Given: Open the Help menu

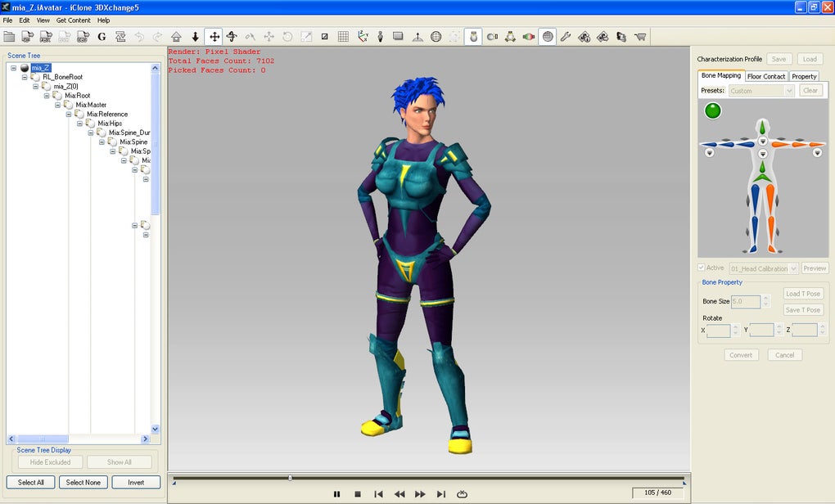Looking at the screenshot, I should pos(103,20).
